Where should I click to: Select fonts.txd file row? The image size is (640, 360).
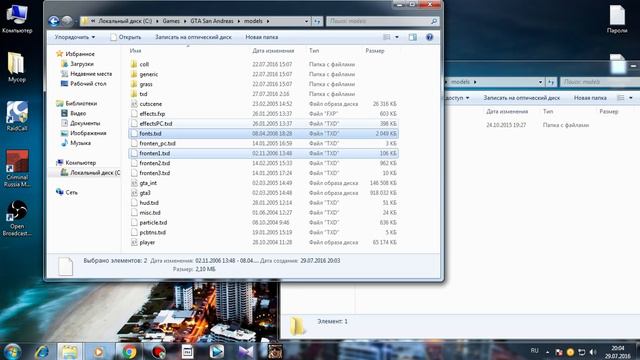coord(264,133)
